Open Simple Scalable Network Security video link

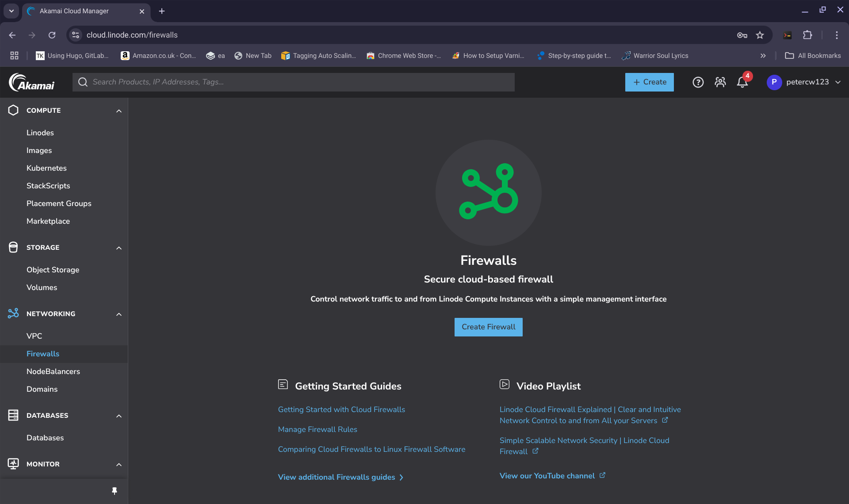coord(584,446)
